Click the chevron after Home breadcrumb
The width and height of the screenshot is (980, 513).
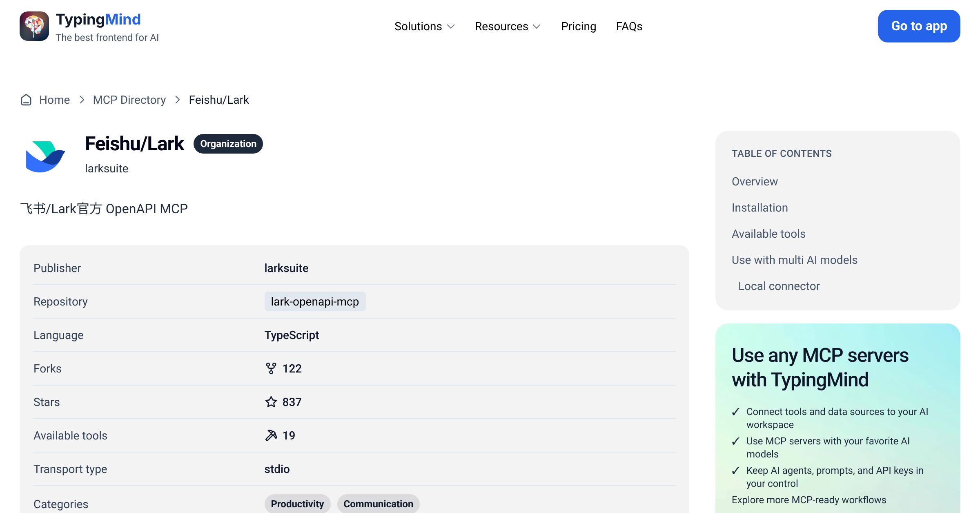tap(82, 100)
